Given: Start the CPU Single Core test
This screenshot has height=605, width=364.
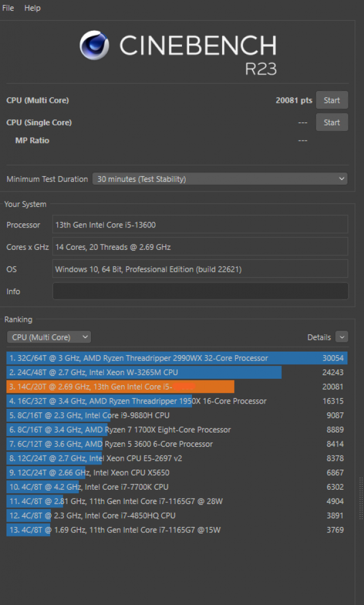Looking at the screenshot, I should click(x=332, y=122).
